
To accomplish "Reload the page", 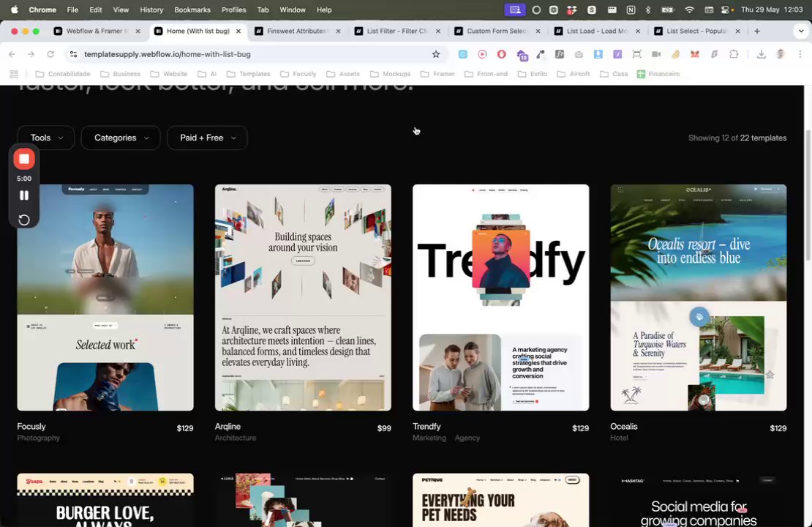I will click(50, 54).
